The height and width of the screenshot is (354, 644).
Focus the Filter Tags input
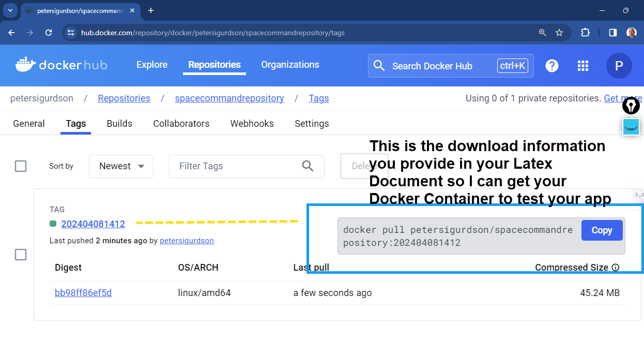click(247, 166)
